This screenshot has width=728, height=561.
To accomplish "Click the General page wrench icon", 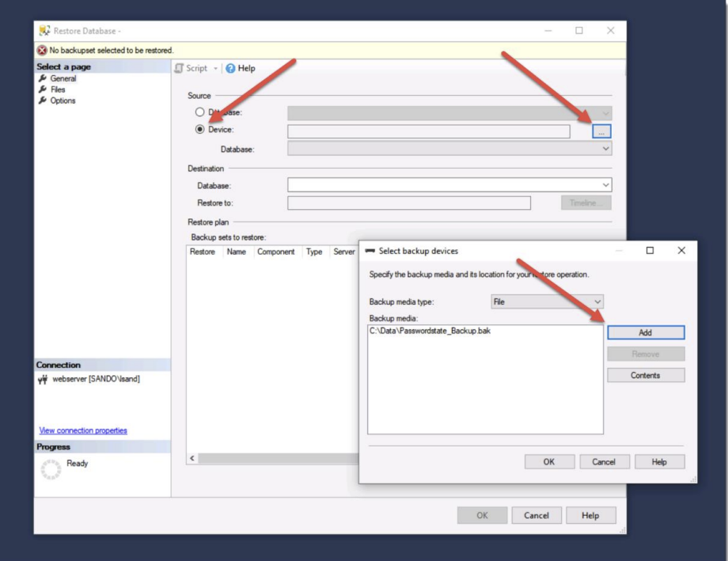I will (x=43, y=78).
